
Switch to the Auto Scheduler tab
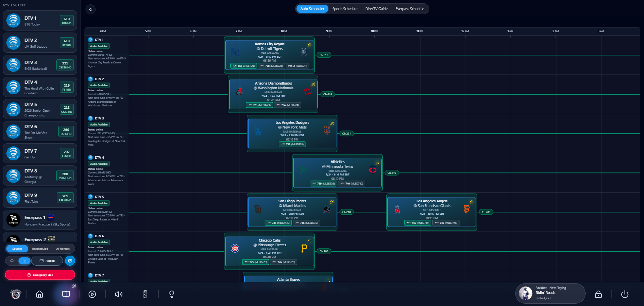coord(312,9)
